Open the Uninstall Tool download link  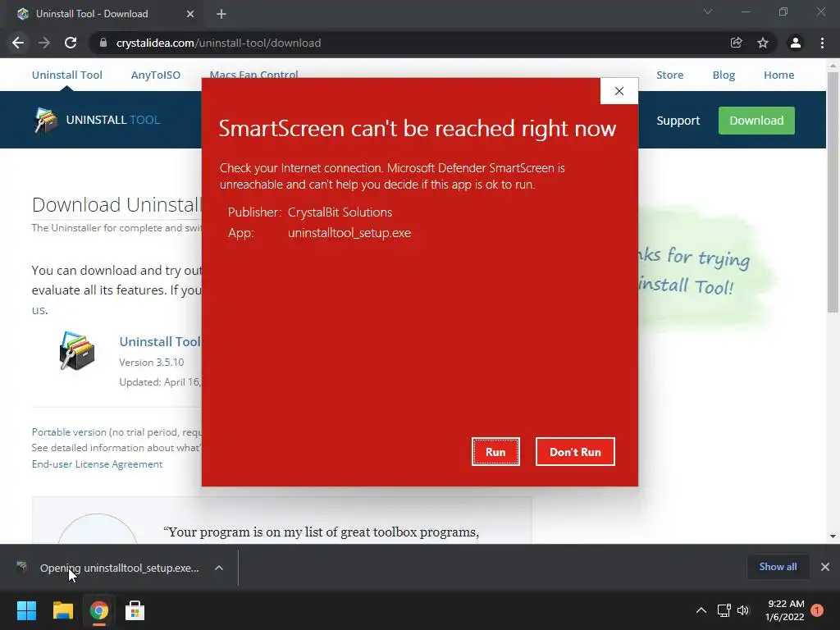[x=160, y=342]
